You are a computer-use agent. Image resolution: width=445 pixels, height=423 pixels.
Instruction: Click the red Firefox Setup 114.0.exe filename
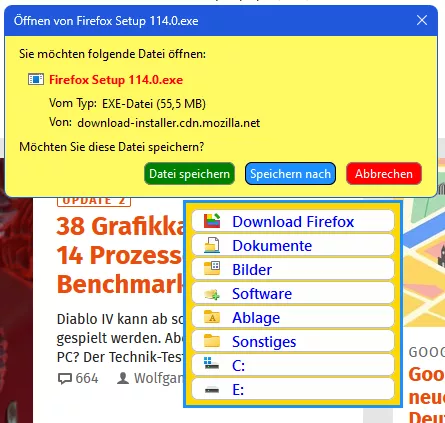tap(116, 80)
